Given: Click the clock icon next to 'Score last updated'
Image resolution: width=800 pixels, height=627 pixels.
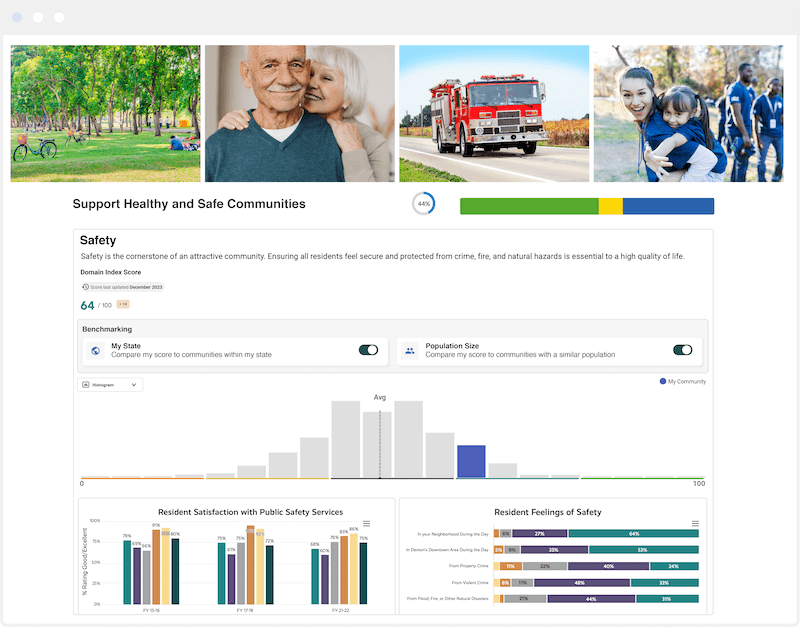Looking at the screenshot, I should pyautogui.click(x=86, y=287).
